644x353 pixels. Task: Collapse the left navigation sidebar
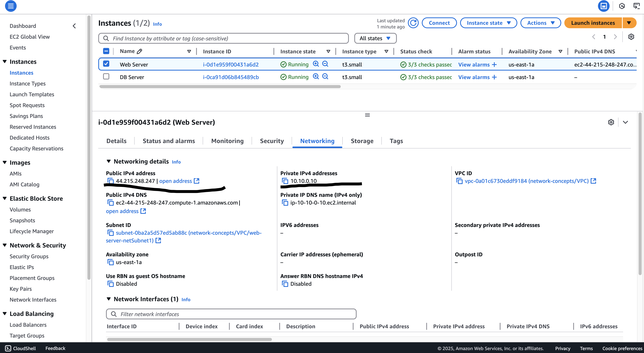[x=74, y=26]
